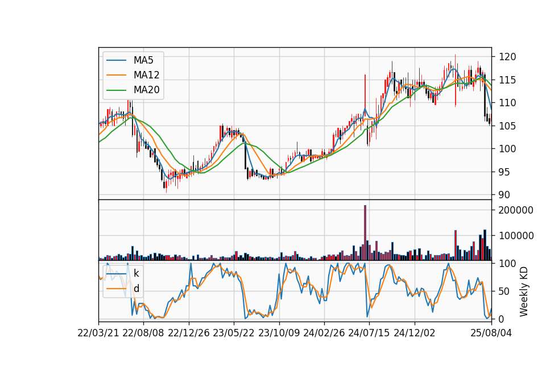The image size is (546, 392).
Task: Click the blue MA5 legend line sample
Action: [116, 60]
